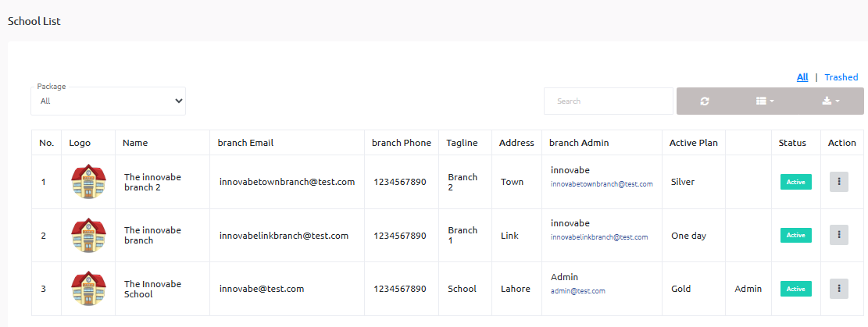Open action menu for The Innovabe School
This screenshot has height=327, width=868.
(x=838, y=289)
